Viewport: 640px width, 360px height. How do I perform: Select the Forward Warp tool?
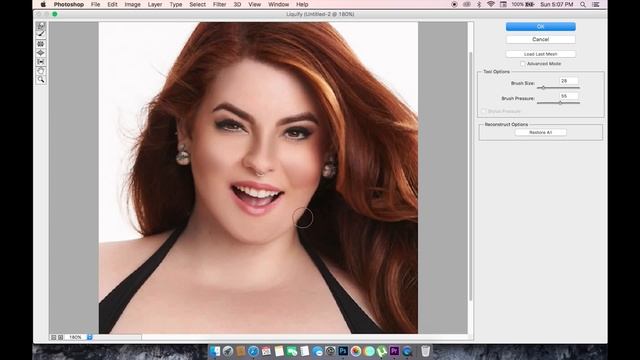tap(40, 26)
